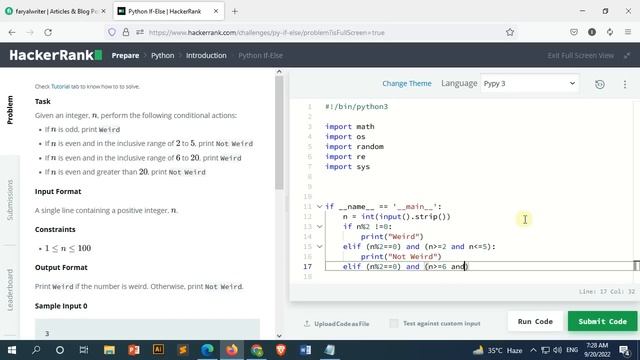640x360 pixels.
Task: Open Windows taskbar search
Action: point(36,350)
